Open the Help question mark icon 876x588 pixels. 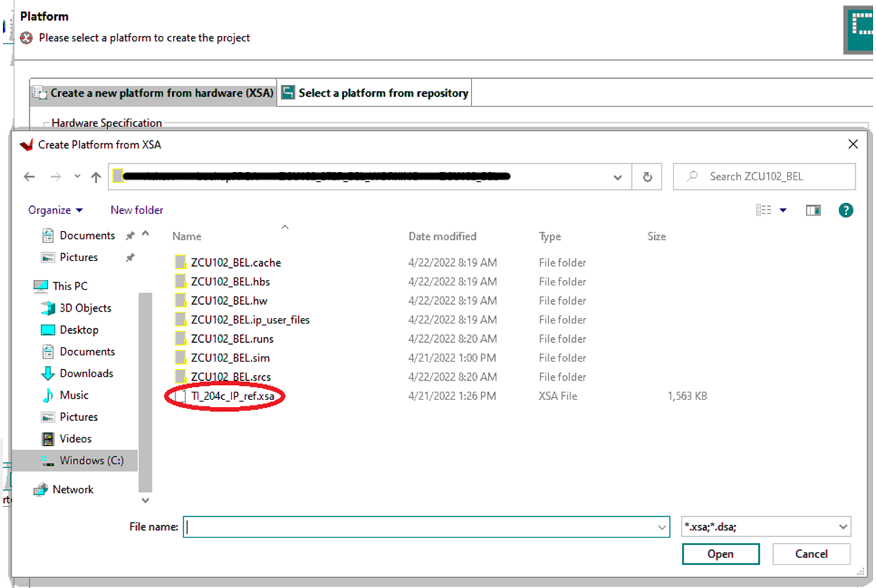point(845,210)
